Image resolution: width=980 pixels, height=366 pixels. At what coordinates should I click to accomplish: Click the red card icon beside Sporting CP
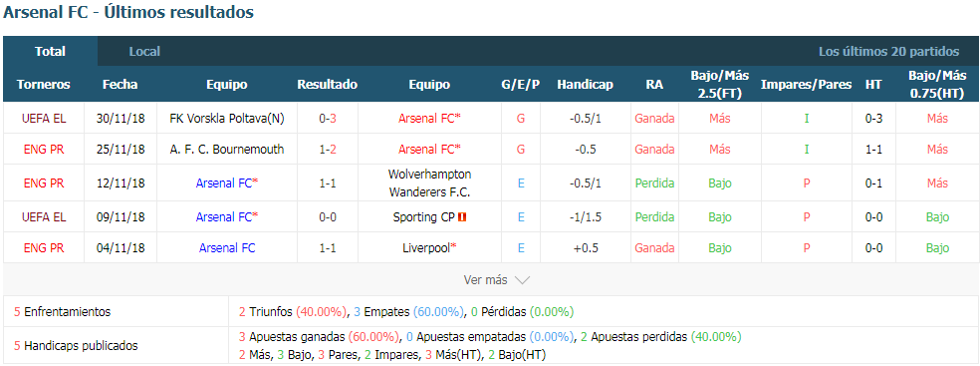(462, 217)
